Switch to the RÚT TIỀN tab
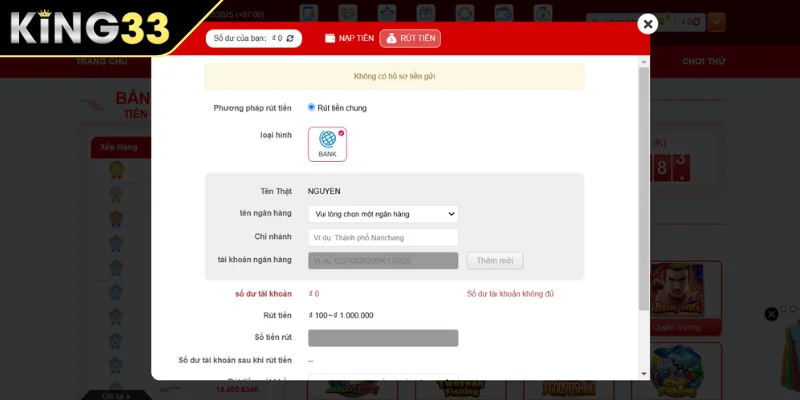Screen dimensions: 800x400 click(410, 38)
